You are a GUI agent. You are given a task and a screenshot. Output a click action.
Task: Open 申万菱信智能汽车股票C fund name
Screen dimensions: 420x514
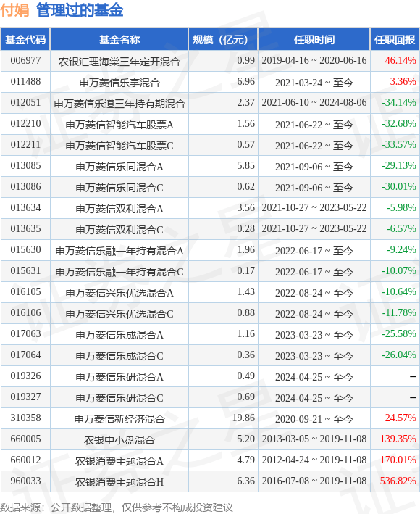tap(119, 145)
